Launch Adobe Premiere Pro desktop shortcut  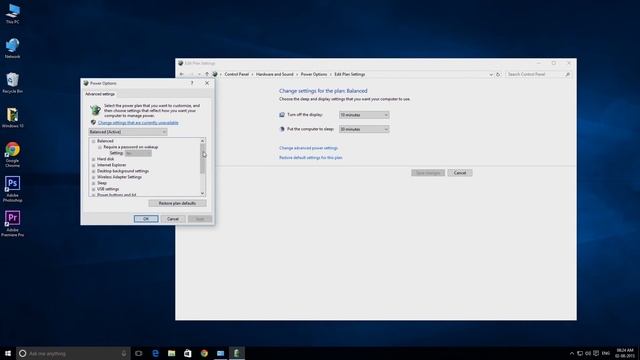12,224
